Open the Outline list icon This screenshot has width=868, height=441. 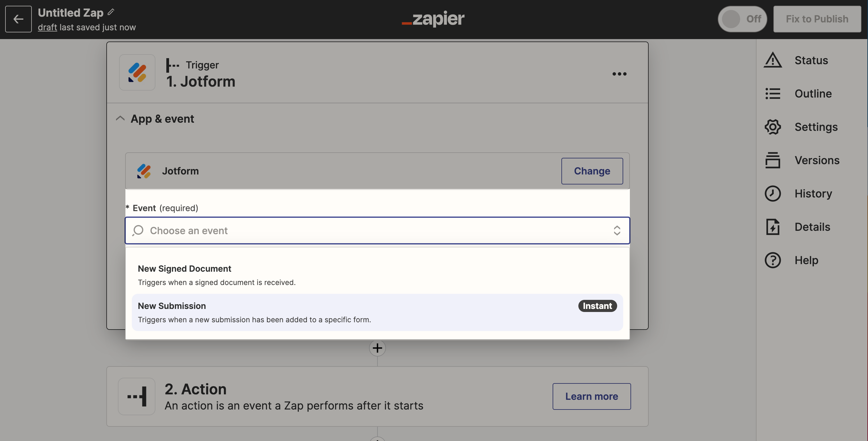coord(772,93)
